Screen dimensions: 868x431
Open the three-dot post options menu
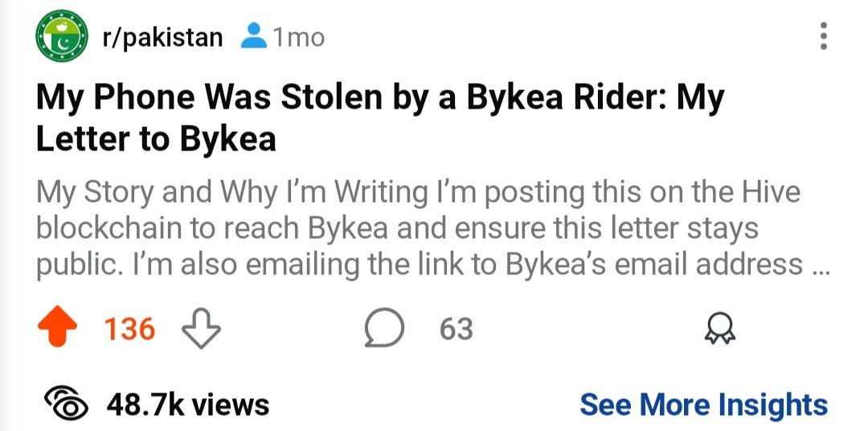click(x=824, y=36)
